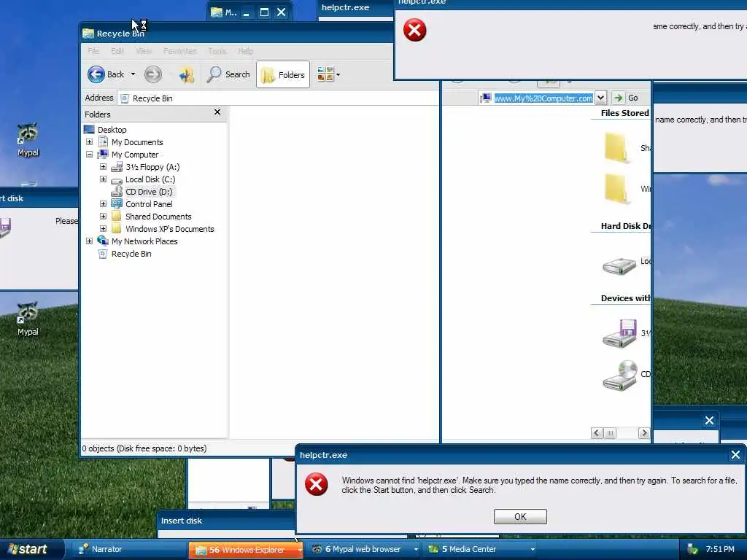The height and width of the screenshot is (560, 747).
Task: Expand My Network Places node
Action: 89,241
